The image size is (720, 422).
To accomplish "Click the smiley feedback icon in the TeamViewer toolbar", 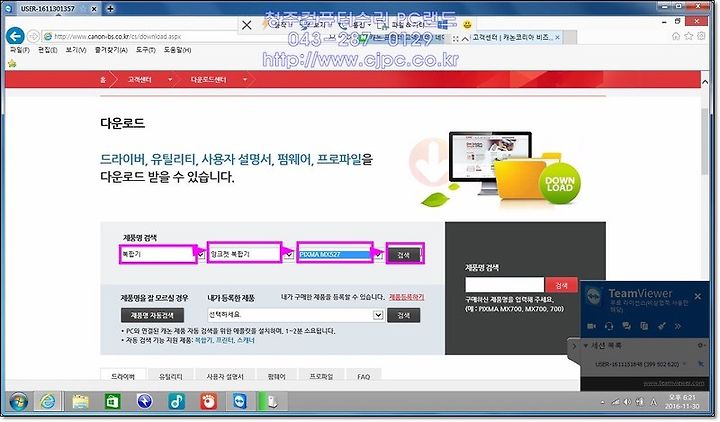I will (x=467, y=24).
